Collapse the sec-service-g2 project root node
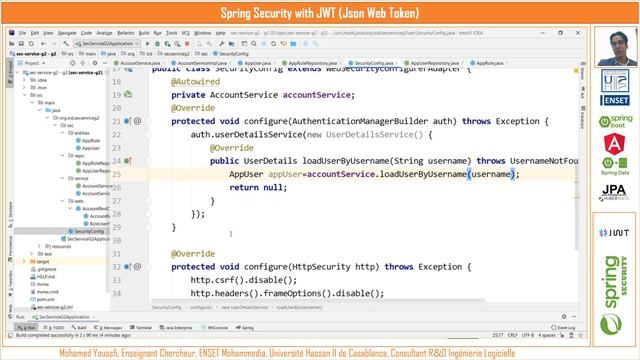The image size is (640, 360). 18,72
